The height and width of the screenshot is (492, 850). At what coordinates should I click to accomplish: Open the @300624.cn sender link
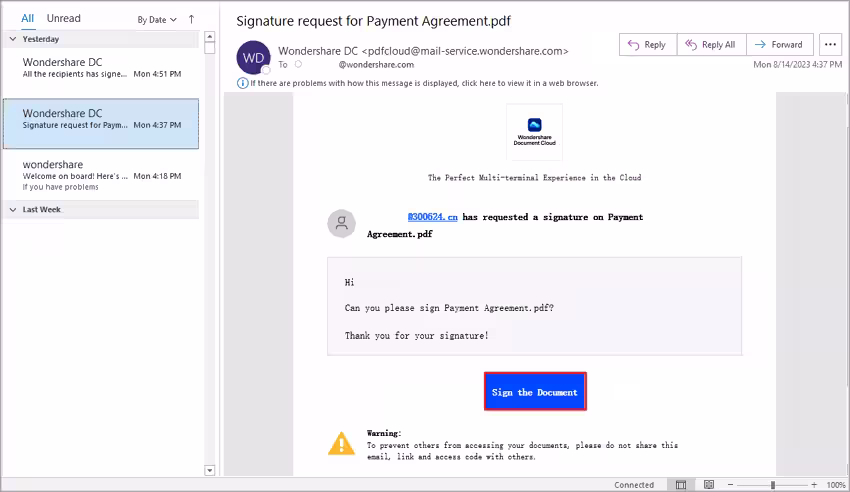[x=433, y=217]
